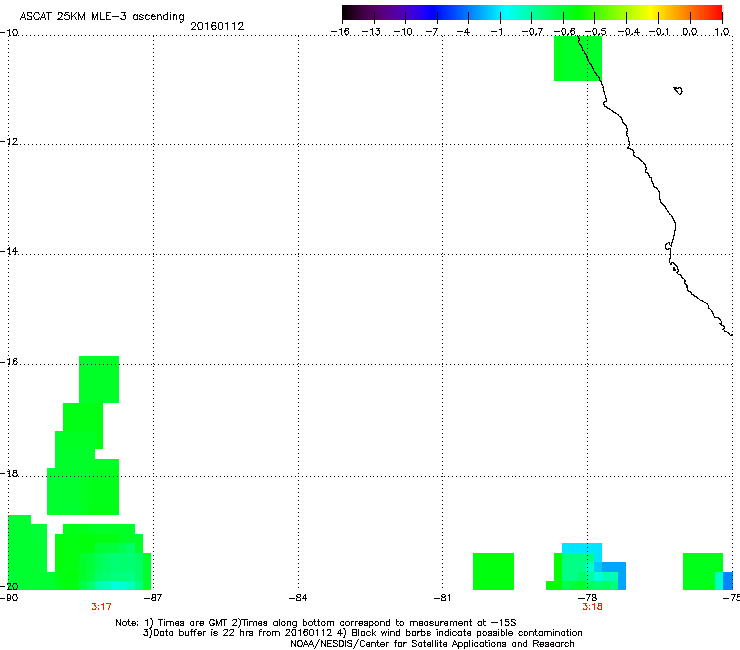Click the small island outline near the top right
Image resolution: width=740 pixels, height=650 pixels.
coord(678,90)
